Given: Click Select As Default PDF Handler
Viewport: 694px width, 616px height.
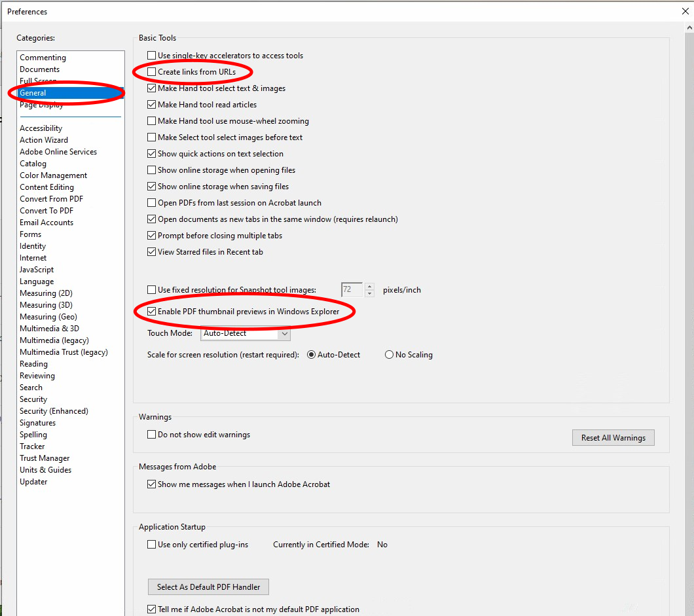Looking at the screenshot, I should [x=208, y=587].
